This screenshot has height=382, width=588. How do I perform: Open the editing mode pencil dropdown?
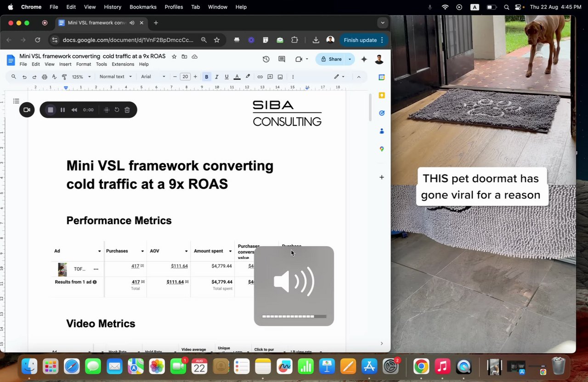coord(339,77)
